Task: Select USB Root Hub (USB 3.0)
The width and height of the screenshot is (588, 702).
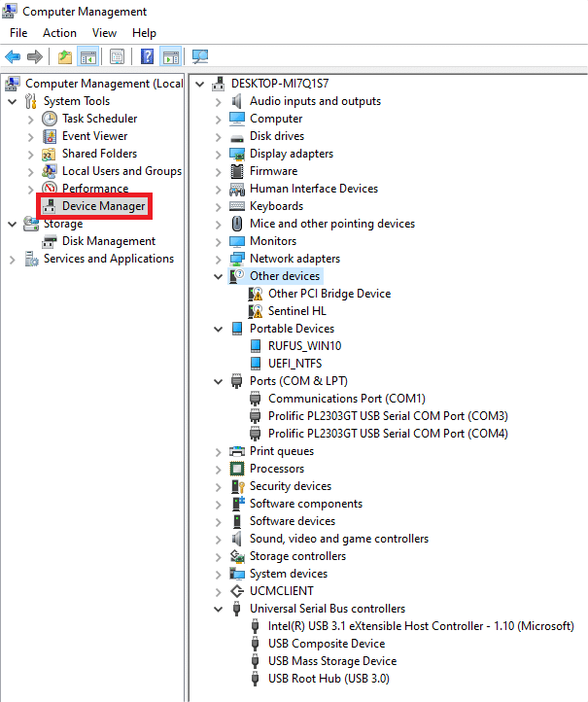Action: [x=329, y=679]
